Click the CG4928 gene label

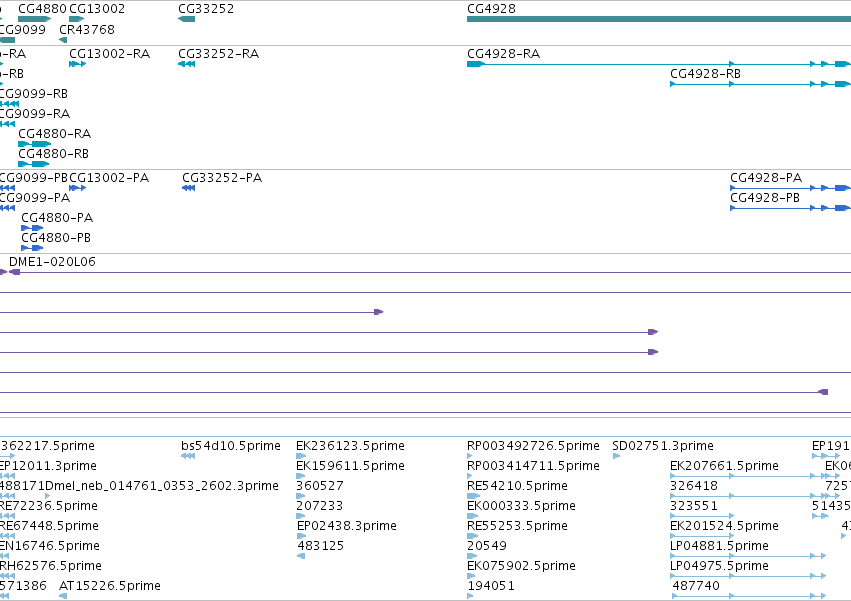(491, 9)
